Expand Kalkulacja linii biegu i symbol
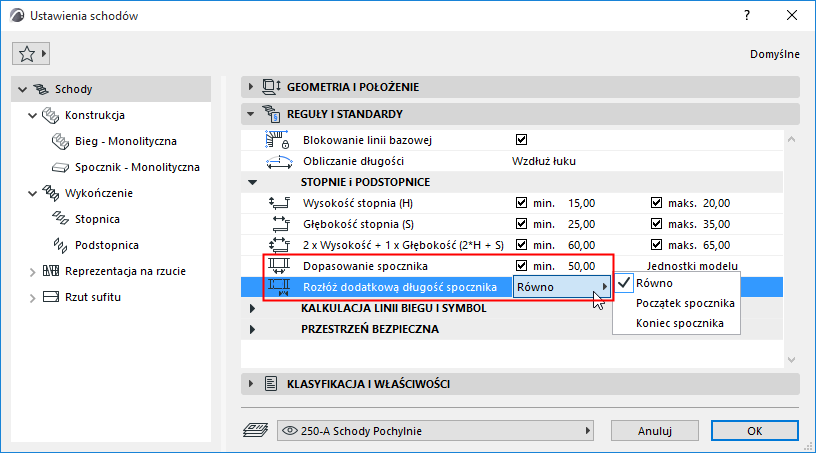 click(x=252, y=308)
